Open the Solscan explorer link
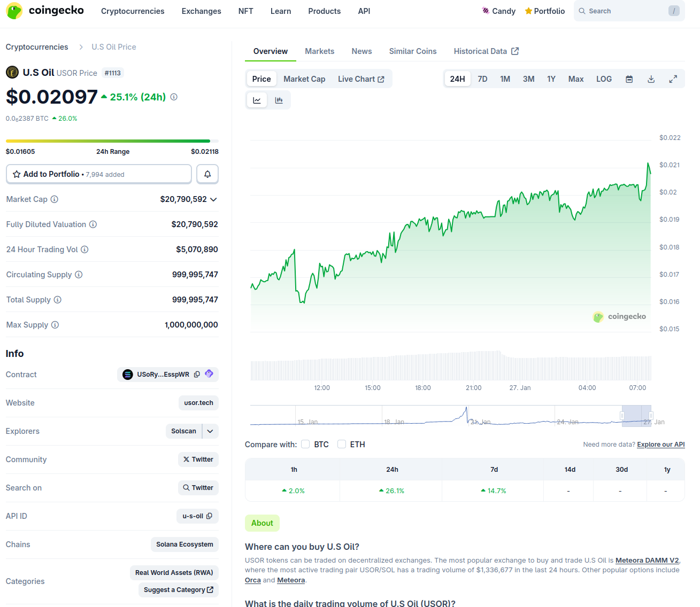700x607 pixels. (183, 431)
